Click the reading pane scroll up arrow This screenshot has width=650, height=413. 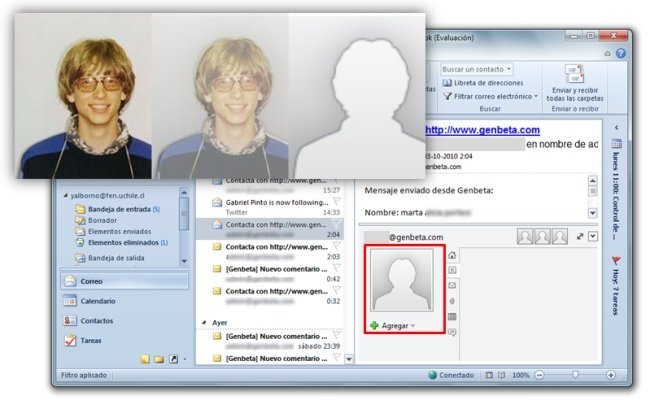pos(592,180)
